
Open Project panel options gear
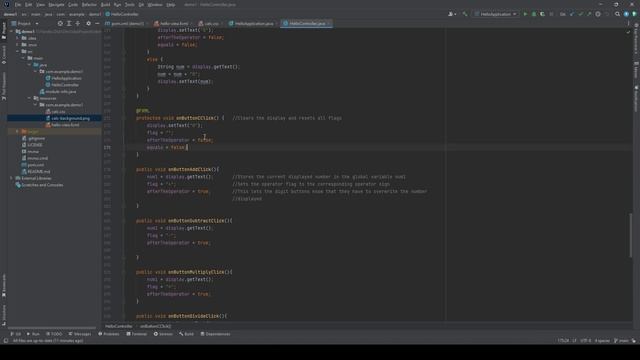pos(88,23)
